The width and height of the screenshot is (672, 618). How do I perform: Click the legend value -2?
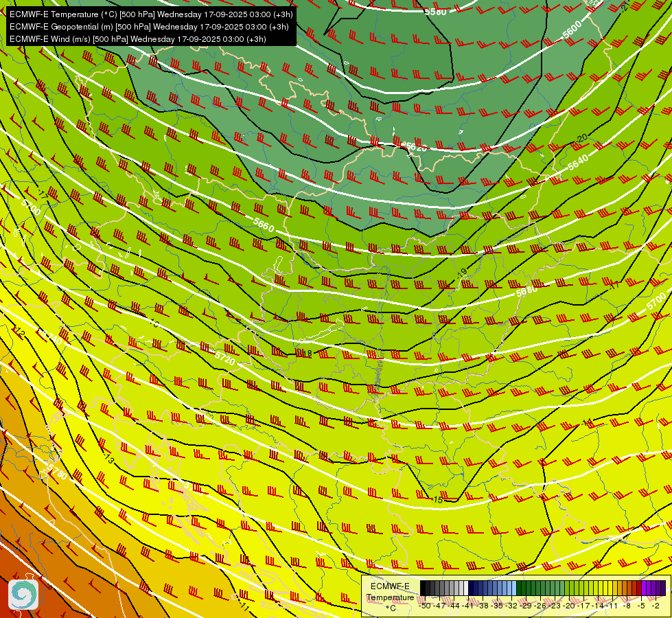click(656, 606)
